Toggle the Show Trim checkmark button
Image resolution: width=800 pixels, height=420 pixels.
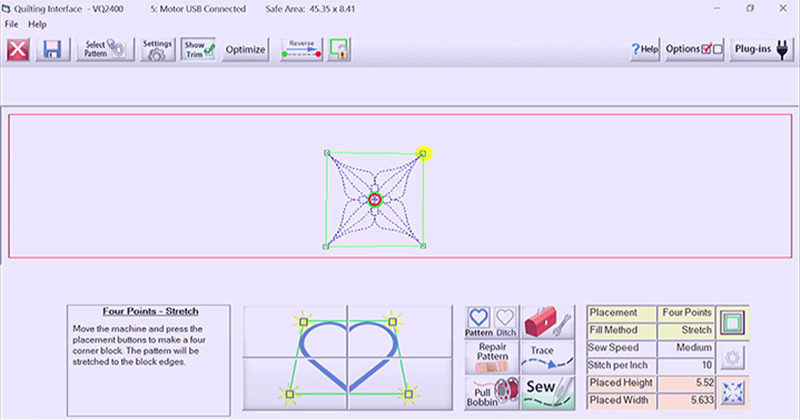click(199, 50)
